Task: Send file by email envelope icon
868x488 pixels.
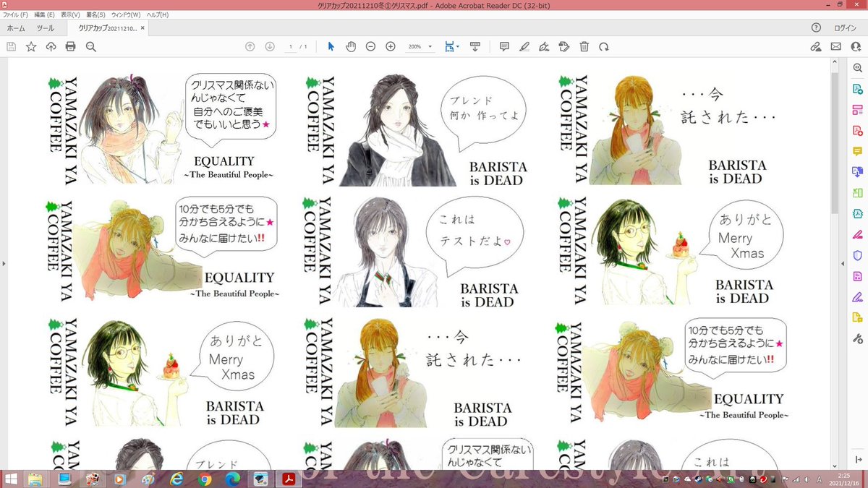Action: 836,46
